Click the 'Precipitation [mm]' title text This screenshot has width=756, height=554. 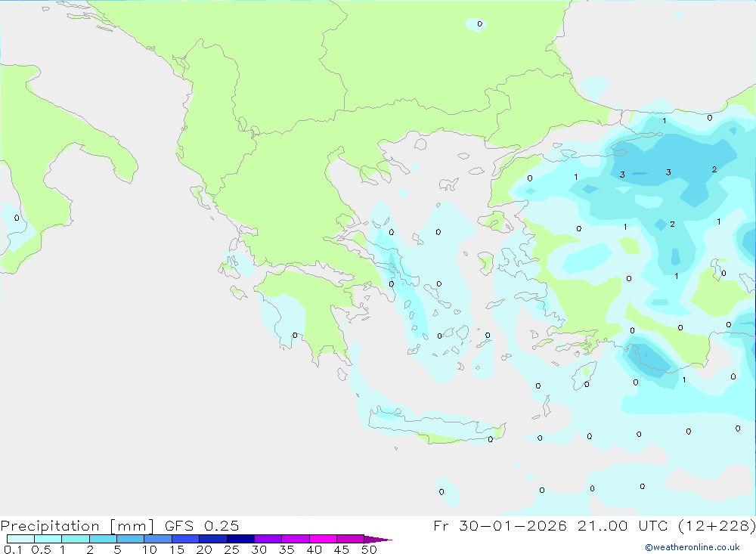point(77,526)
